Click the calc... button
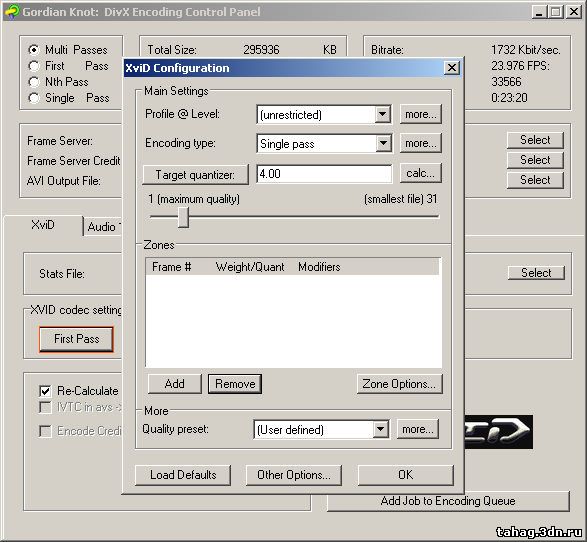Viewport: 587px width, 542px height. click(x=420, y=173)
